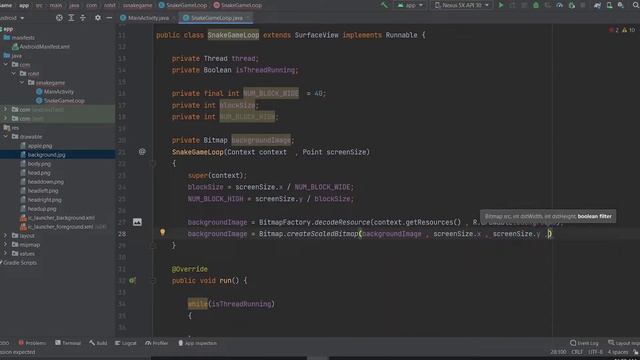Click the 'snakegame' breadcrumb in navigation bar
640x360 pixels.
point(138,5)
